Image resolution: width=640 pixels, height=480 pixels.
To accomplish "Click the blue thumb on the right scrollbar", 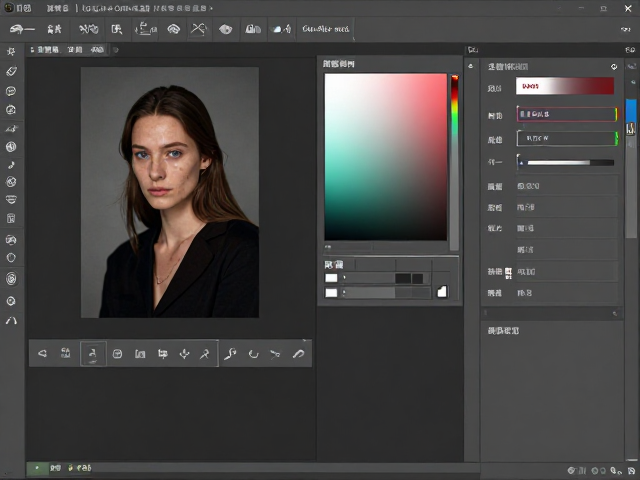I will tap(631, 110).
